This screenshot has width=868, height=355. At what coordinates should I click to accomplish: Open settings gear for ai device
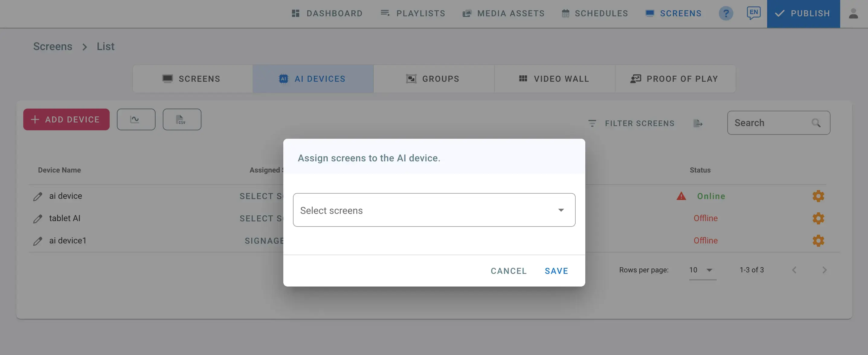(818, 196)
